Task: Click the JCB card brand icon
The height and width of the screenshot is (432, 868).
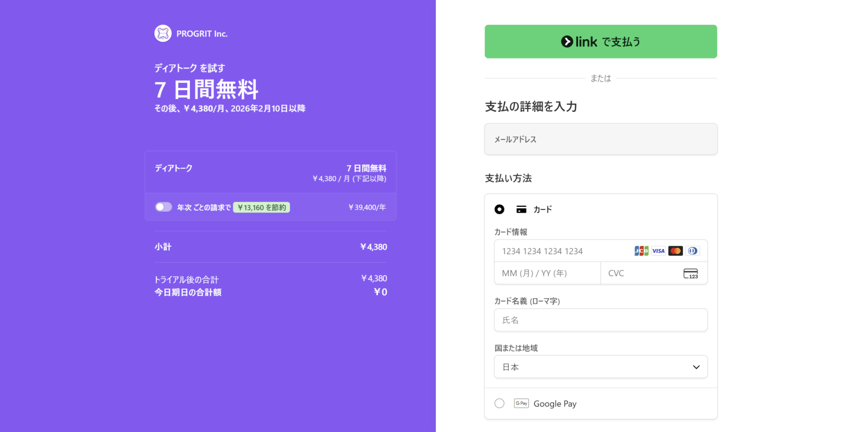Action: (x=641, y=251)
